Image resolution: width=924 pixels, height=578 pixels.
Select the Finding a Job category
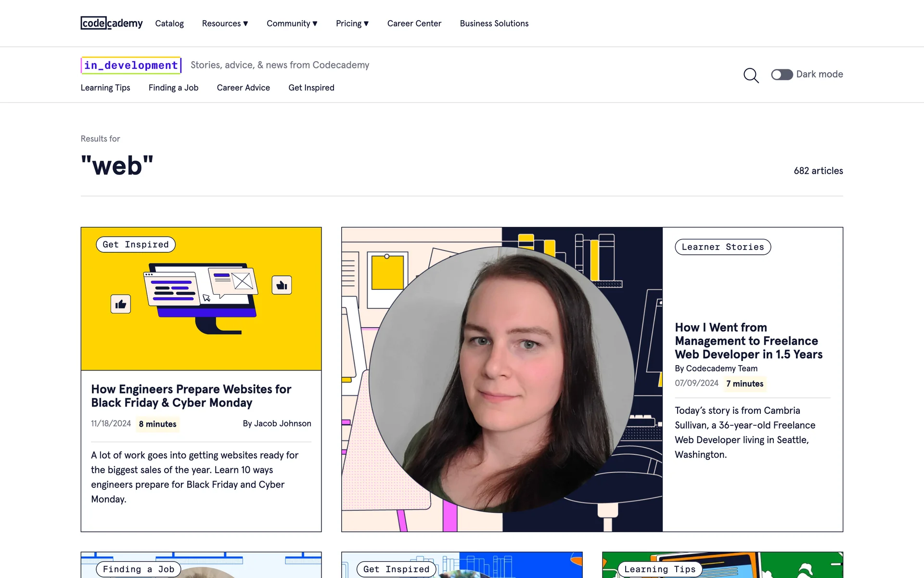pyautogui.click(x=173, y=88)
